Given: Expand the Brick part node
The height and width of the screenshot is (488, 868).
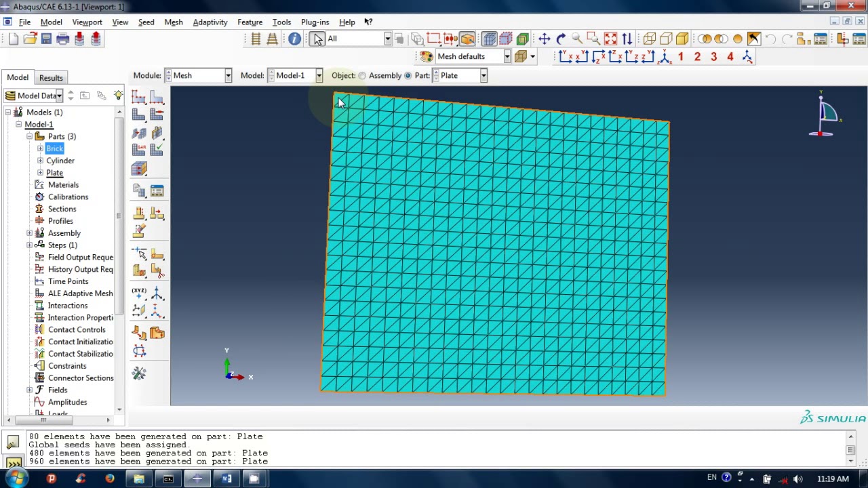Looking at the screenshot, I should click(x=40, y=148).
